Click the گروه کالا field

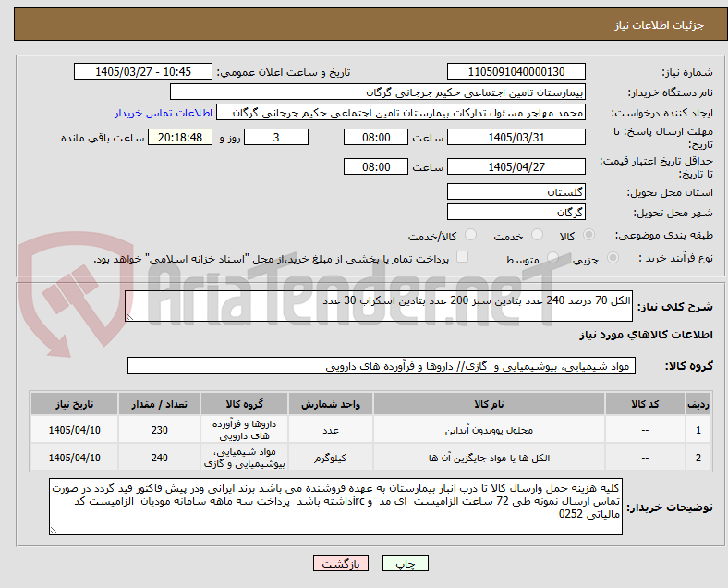click(382, 365)
